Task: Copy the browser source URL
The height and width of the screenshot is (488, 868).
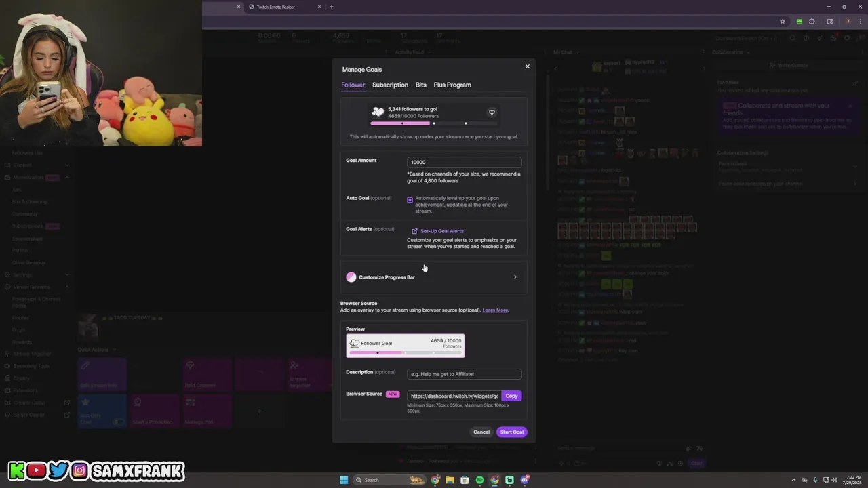Action: (x=511, y=396)
